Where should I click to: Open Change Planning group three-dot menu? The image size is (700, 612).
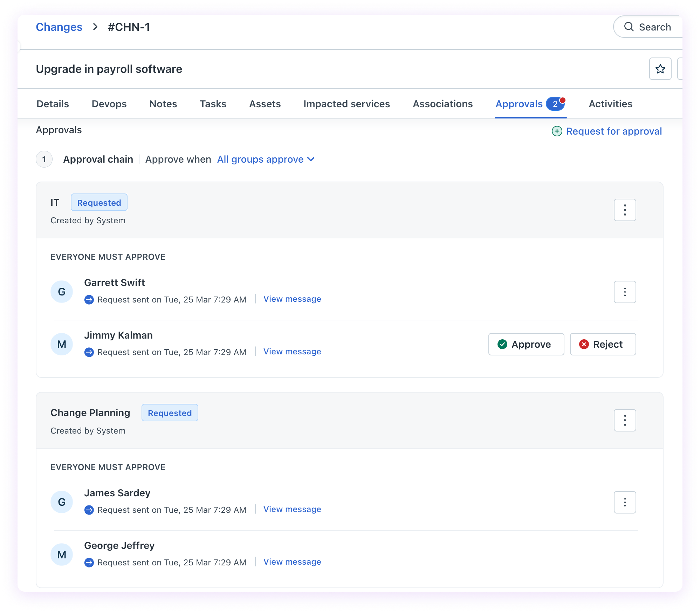(625, 420)
